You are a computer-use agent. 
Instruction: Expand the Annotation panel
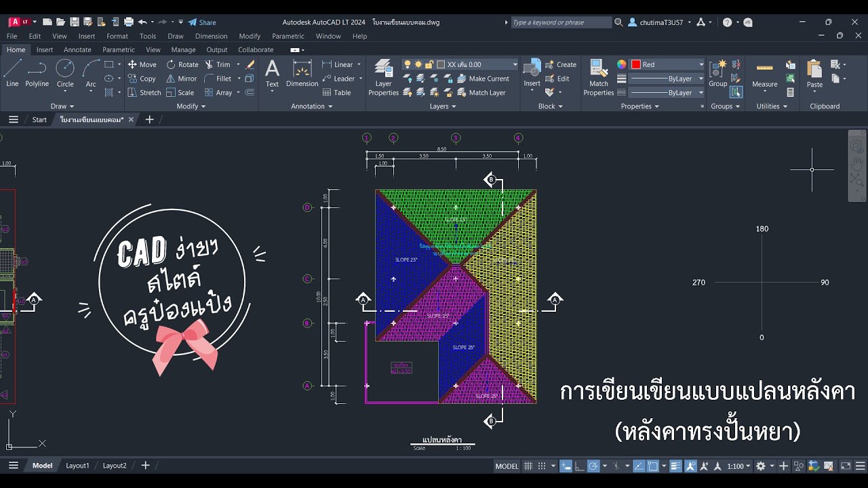click(x=312, y=106)
